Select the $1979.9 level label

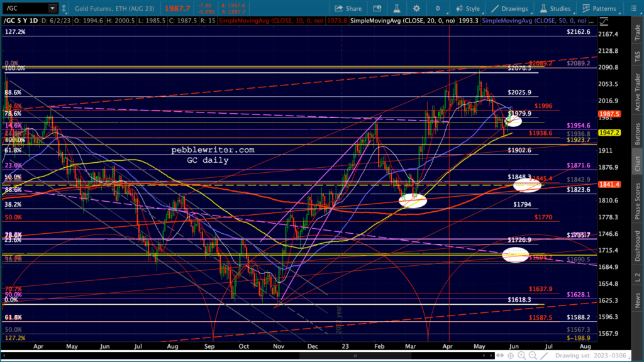click(x=519, y=113)
